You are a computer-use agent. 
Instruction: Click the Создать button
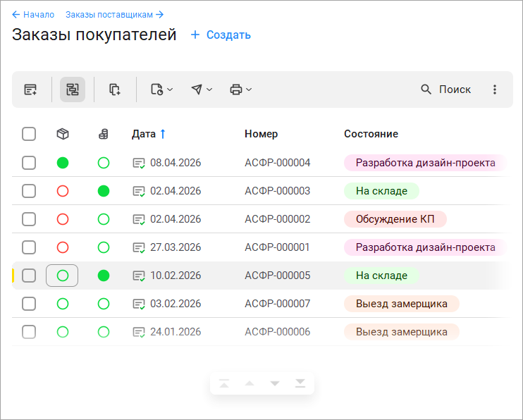tap(221, 35)
